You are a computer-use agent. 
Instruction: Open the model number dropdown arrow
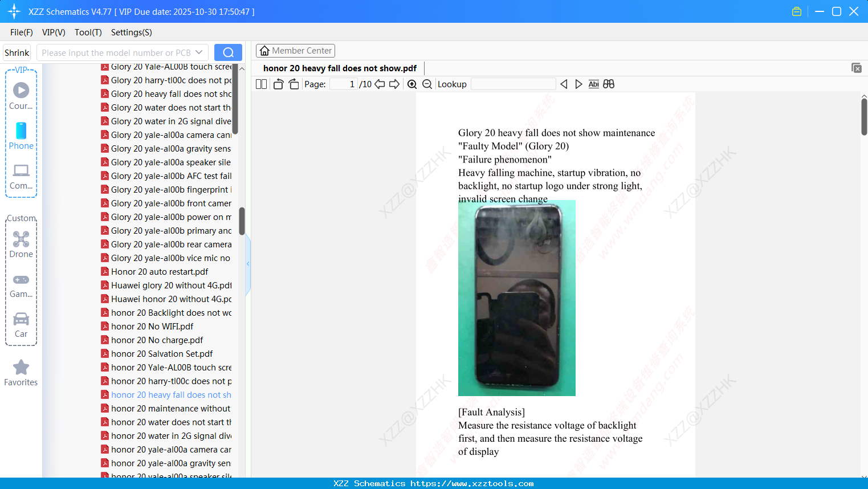point(199,52)
